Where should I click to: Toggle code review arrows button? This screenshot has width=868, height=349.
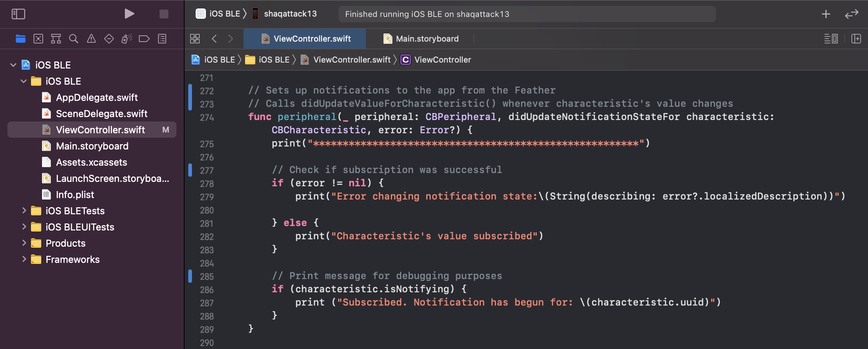[x=852, y=14]
